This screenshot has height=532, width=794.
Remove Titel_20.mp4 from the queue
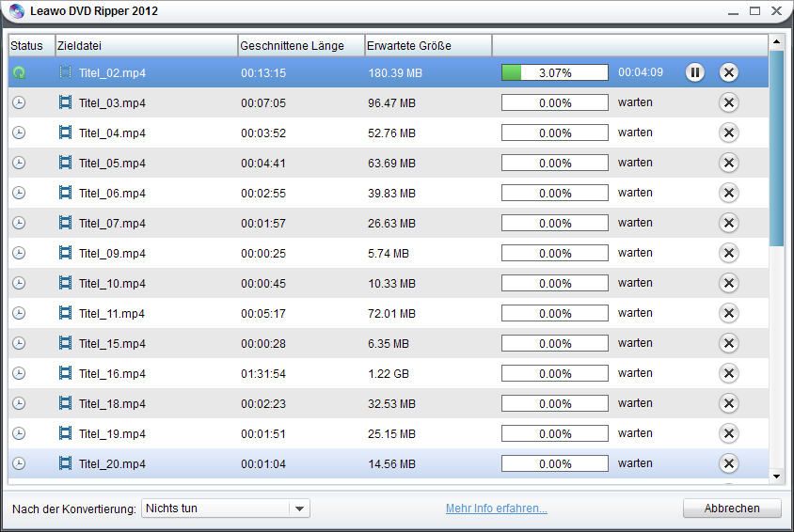click(x=728, y=463)
